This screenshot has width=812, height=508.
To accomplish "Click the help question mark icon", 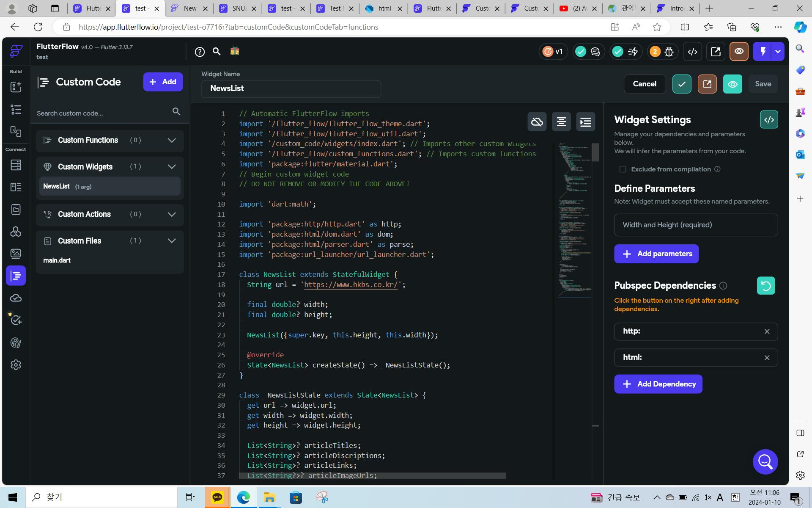I will pyautogui.click(x=200, y=52).
